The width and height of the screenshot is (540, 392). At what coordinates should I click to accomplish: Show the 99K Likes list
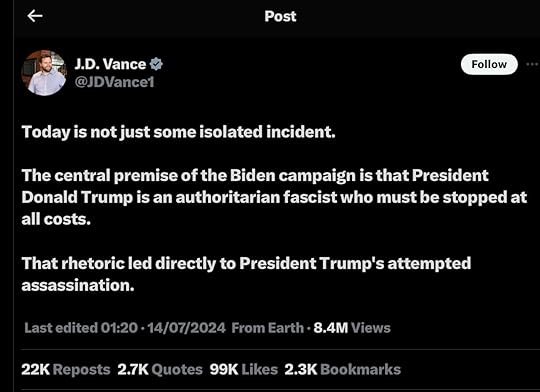pos(243,370)
